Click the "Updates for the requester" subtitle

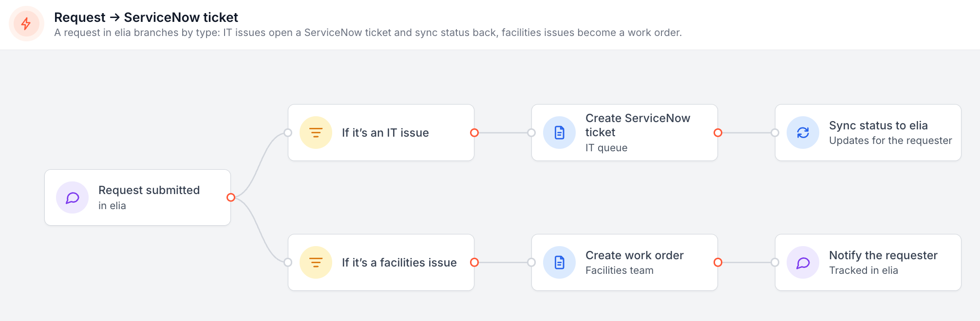pos(890,141)
